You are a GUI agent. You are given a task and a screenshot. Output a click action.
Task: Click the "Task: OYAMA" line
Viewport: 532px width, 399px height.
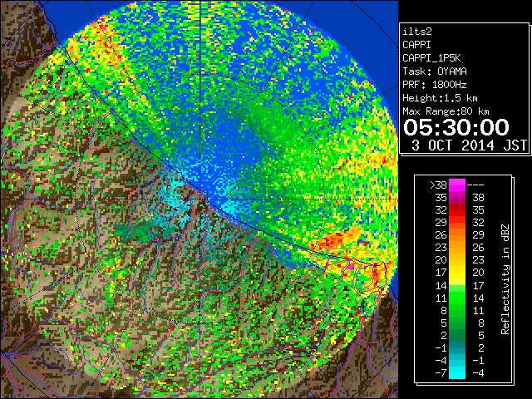(435, 71)
